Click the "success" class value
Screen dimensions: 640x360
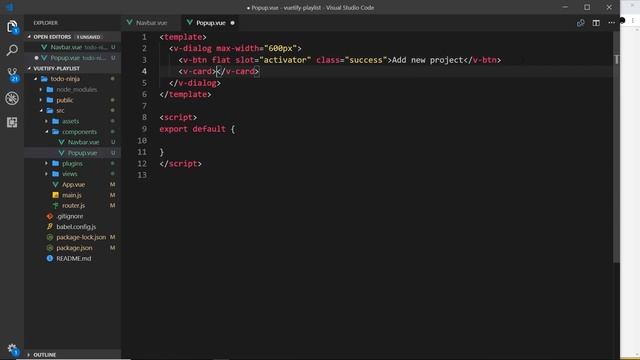click(x=366, y=60)
